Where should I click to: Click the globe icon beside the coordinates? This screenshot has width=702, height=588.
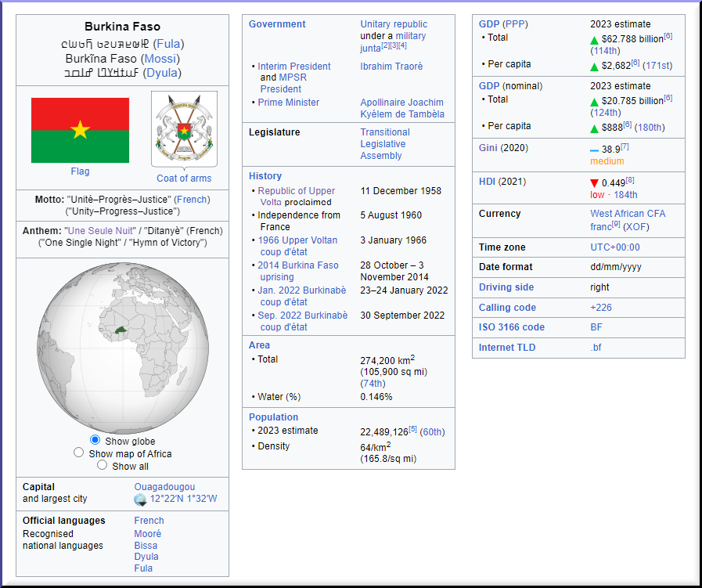pos(140,500)
